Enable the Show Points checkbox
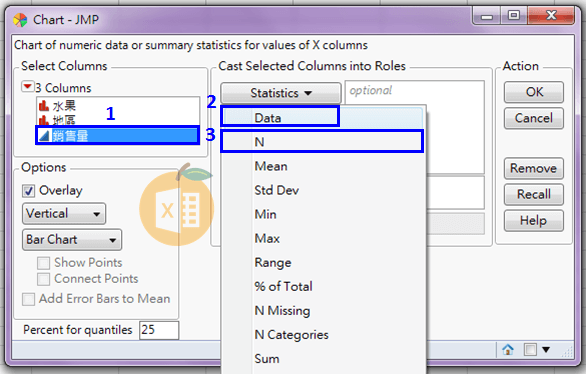586x374 pixels. coord(43,263)
